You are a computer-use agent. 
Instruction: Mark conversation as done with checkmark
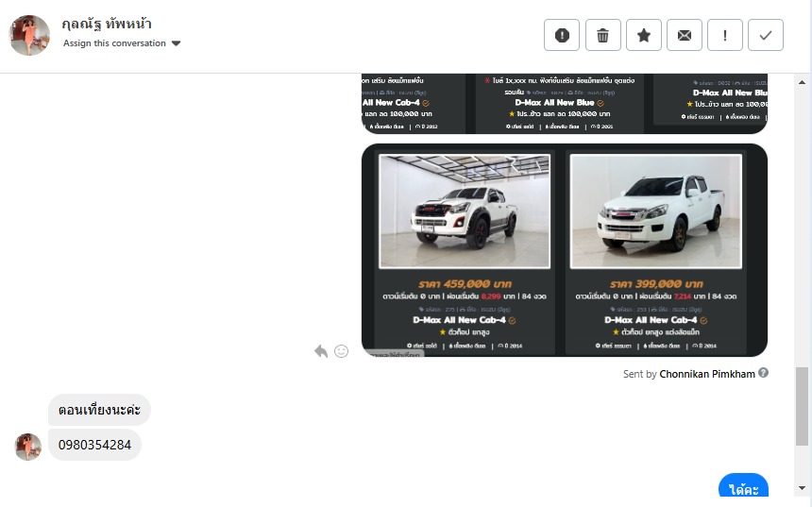(x=765, y=35)
